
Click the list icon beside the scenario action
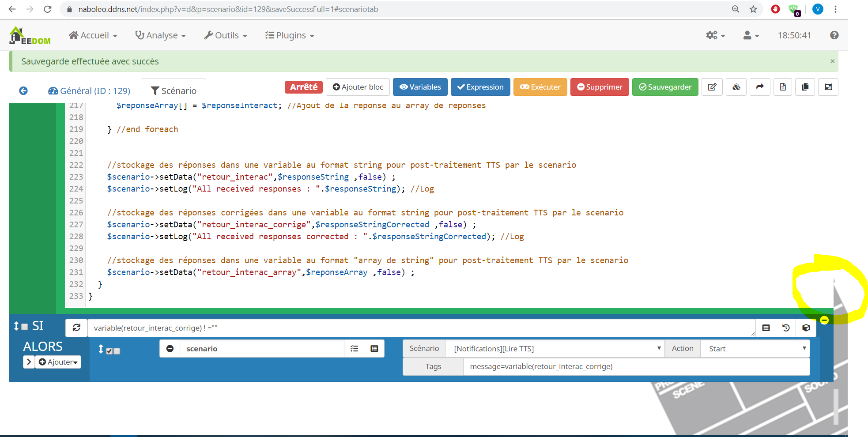tap(374, 349)
